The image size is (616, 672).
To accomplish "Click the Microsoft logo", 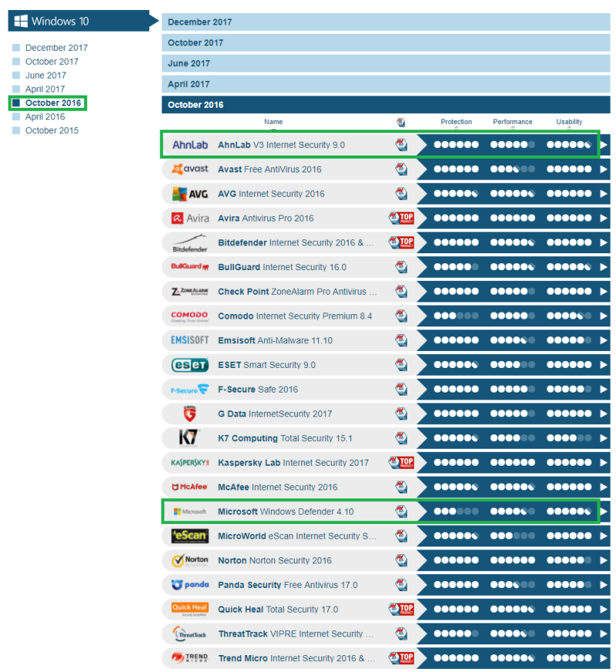I will click(190, 512).
